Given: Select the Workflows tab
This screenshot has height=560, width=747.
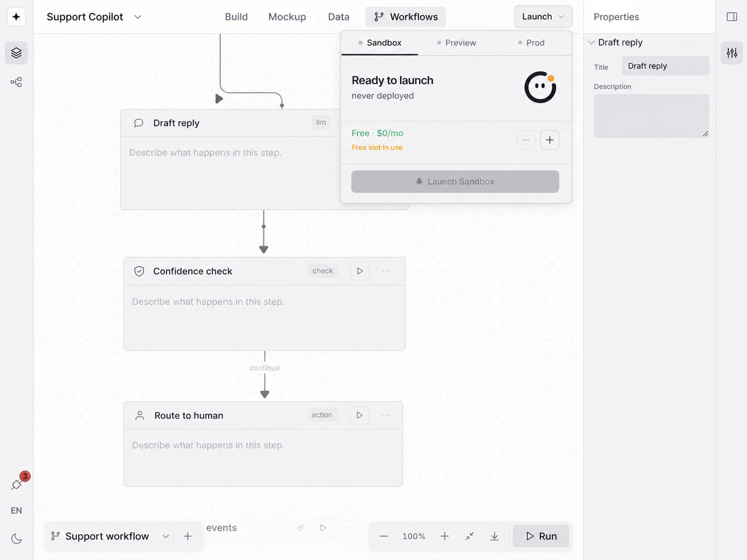Looking at the screenshot, I should click(405, 17).
